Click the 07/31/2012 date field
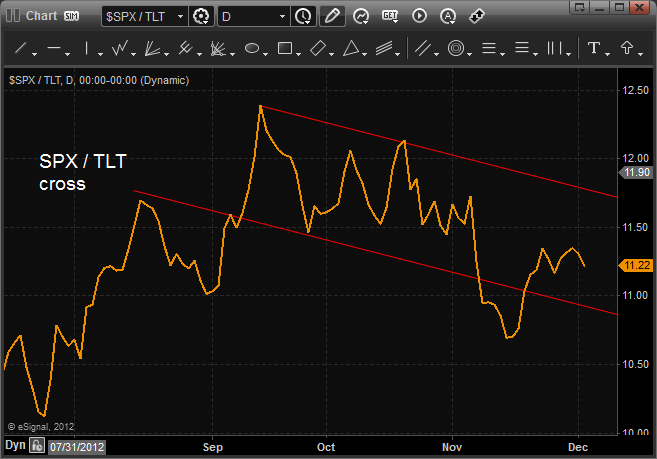The height and width of the screenshot is (459, 657). tap(77, 447)
